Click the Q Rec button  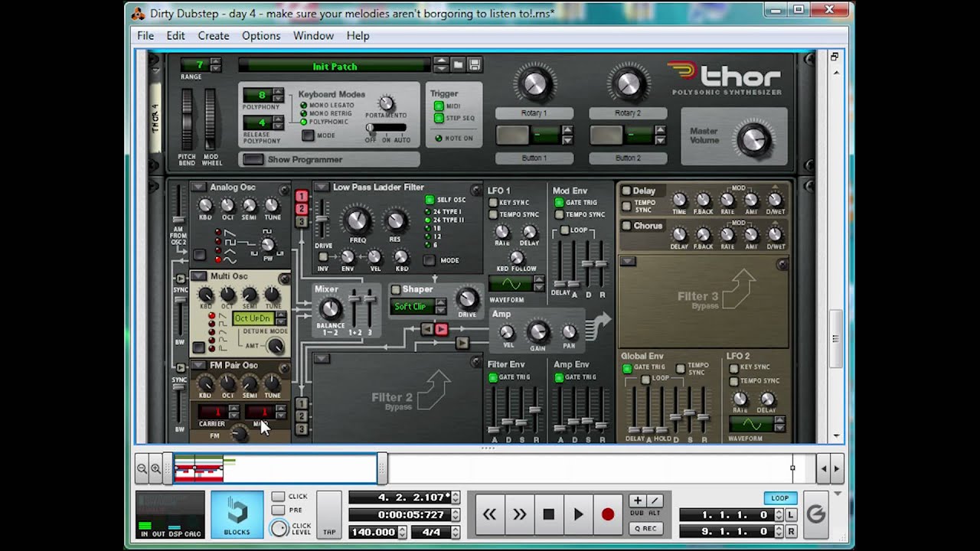click(645, 528)
